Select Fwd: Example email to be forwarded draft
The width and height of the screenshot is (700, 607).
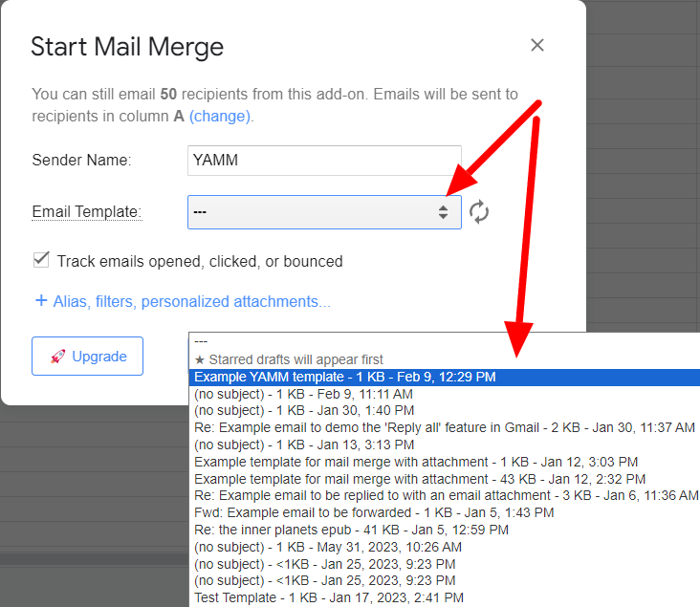click(x=445, y=512)
